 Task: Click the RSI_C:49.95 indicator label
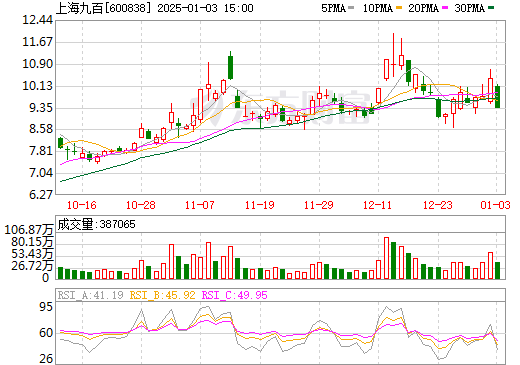pos(235,295)
